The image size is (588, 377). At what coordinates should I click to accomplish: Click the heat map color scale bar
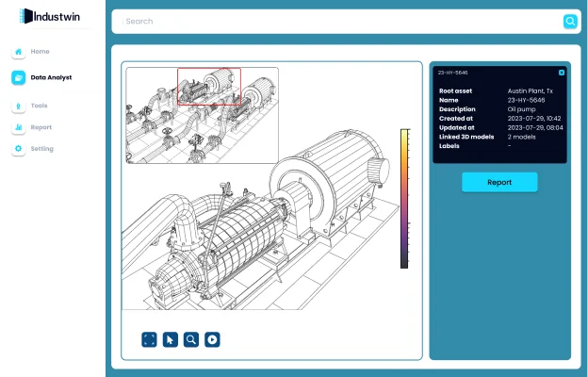404,198
